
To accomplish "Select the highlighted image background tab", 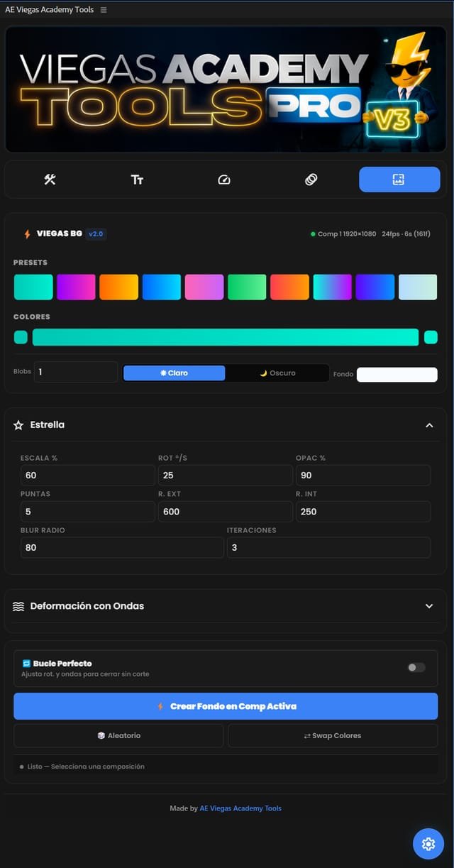I will [399, 180].
